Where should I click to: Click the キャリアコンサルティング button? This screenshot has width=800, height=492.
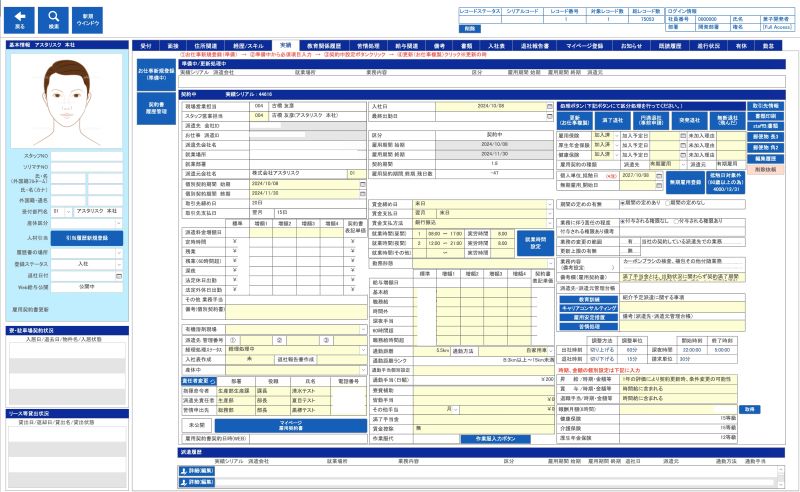coord(589,308)
